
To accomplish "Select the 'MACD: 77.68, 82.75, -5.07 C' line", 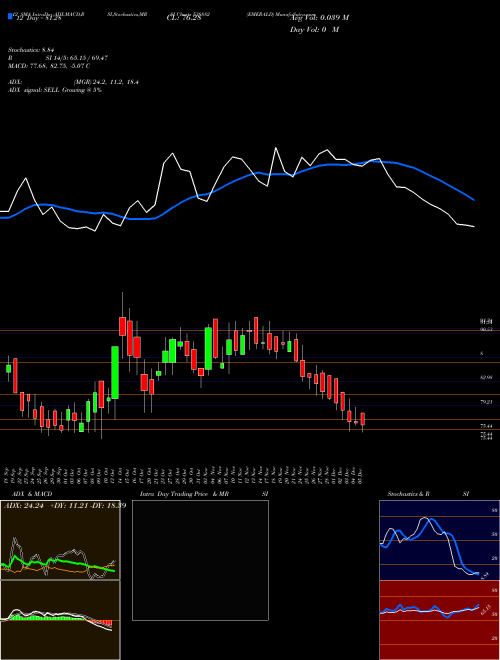I will [49, 66].
